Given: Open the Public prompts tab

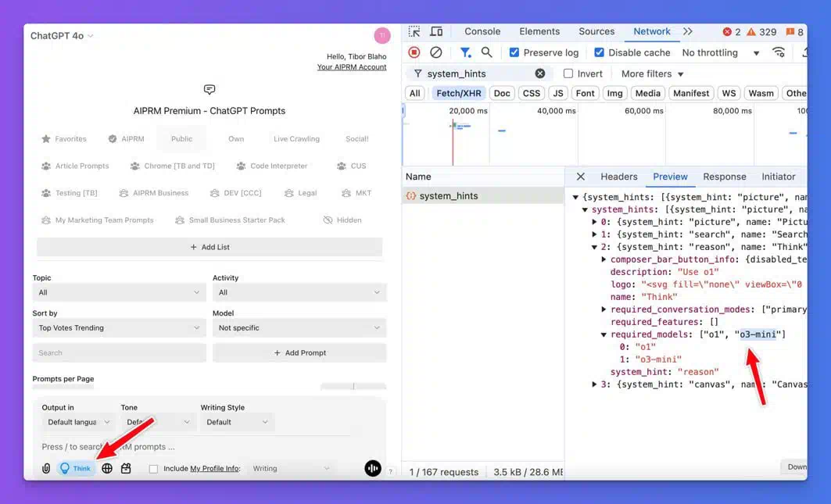Looking at the screenshot, I should (181, 139).
